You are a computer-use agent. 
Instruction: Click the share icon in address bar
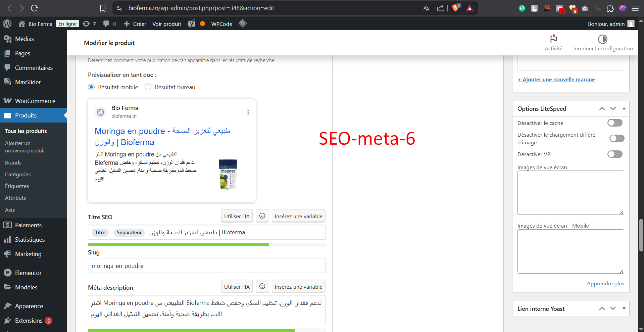pyautogui.click(x=440, y=8)
